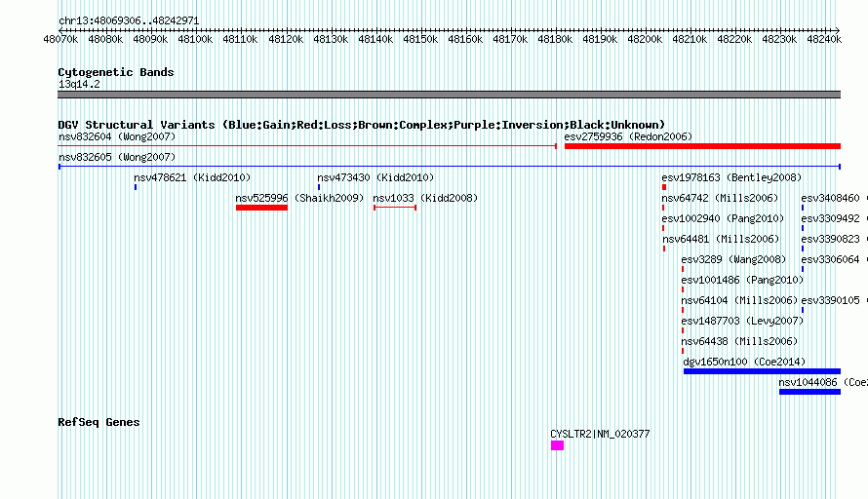Select the magenta CYSLTR2 gene box
This screenshot has height=499, width=868.
(x=558, y=445)
